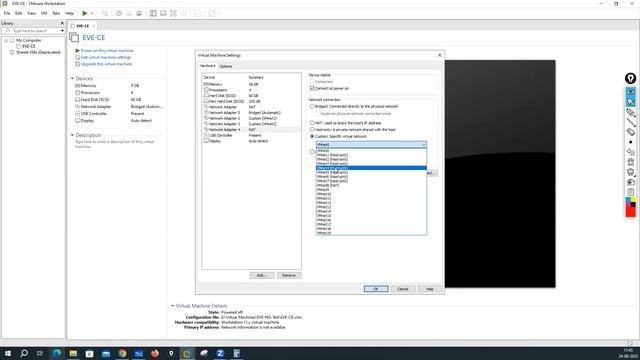
Task: Collapse the My Computer tree node
Action: pos(6,40)
